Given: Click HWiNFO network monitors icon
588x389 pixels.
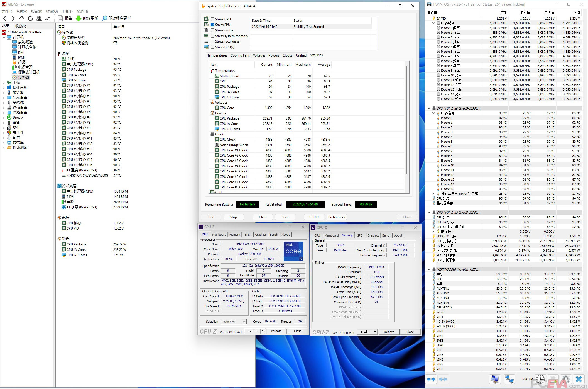Looking at the screenshot, I should click(509, 379).
